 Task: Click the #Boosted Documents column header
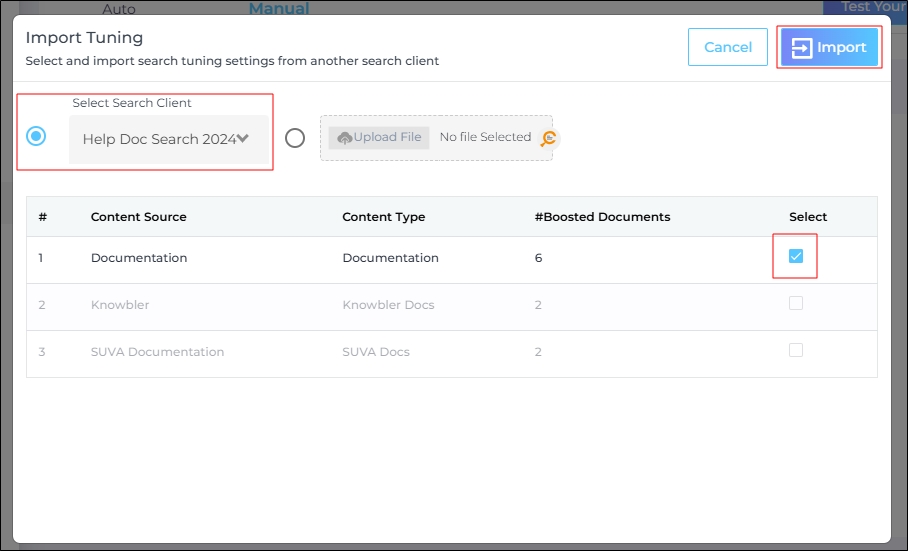pos(602,217)
